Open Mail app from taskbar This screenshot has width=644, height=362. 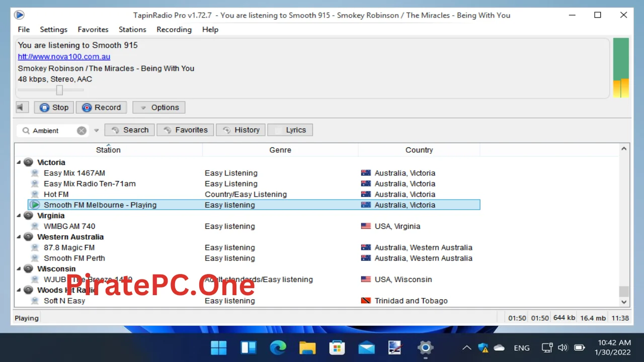click(x=366, y=347)
